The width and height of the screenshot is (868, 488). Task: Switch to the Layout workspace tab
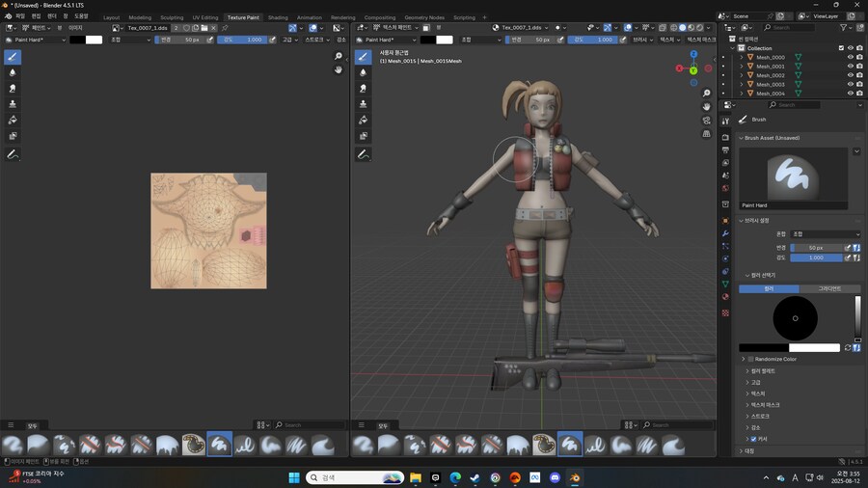(x=111, y=17)
